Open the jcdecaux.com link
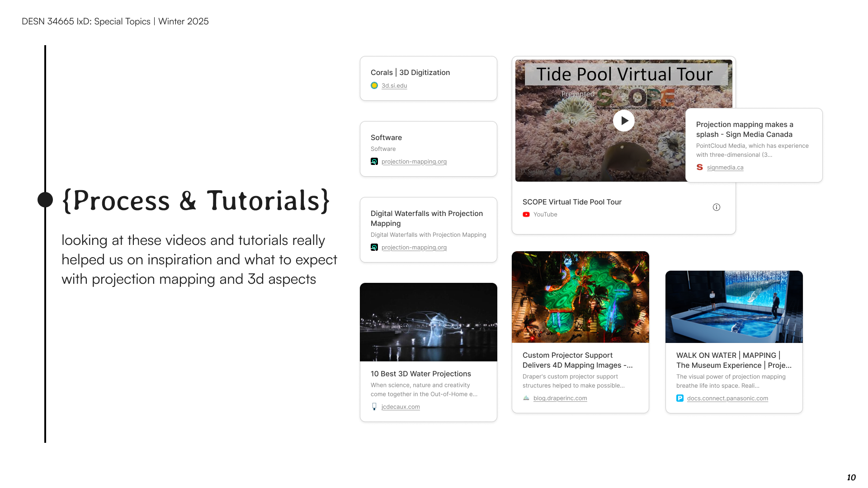 click(401, 407)
